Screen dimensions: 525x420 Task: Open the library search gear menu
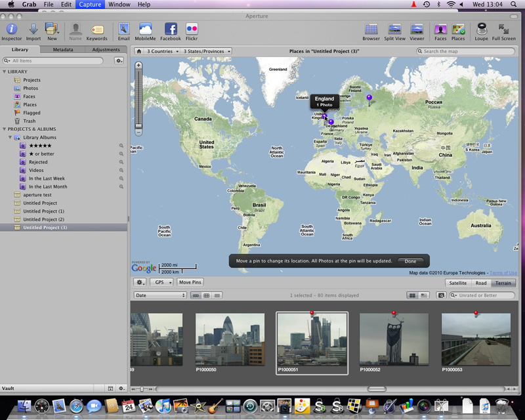119,60
